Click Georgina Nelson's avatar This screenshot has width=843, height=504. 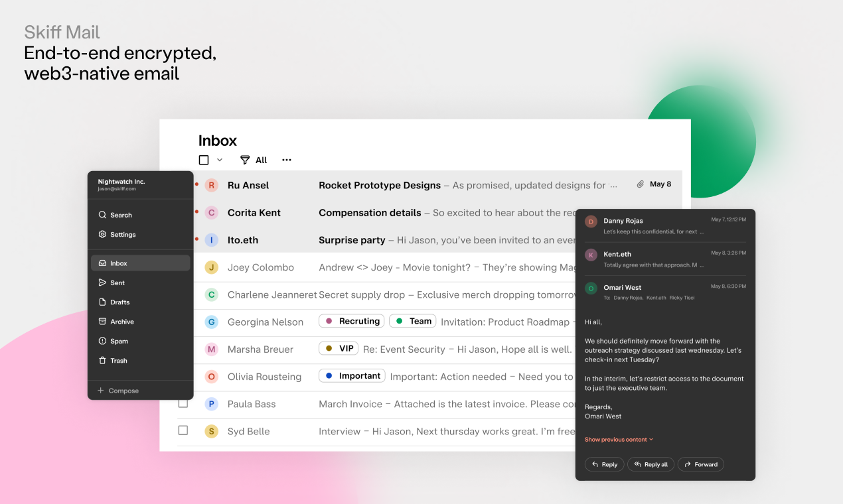(212, 322)
